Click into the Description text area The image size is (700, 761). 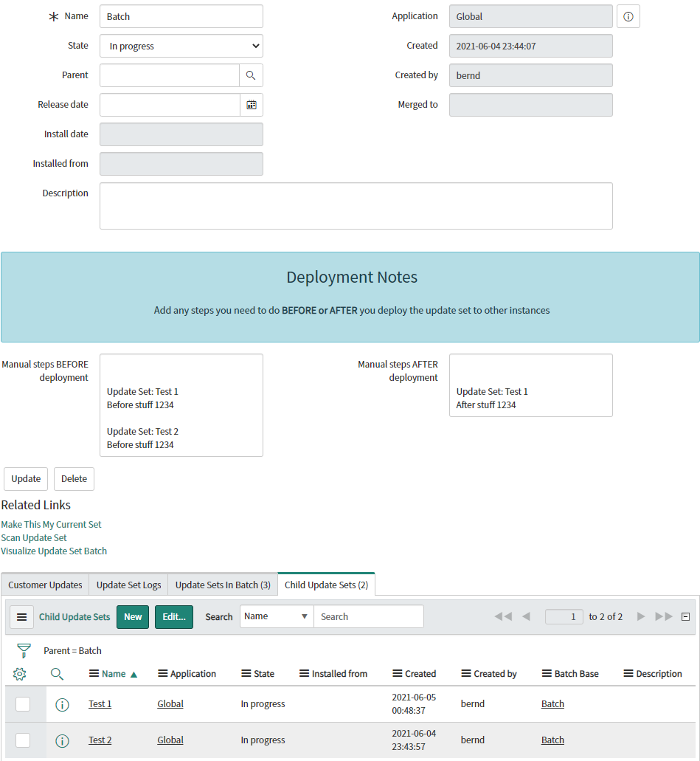356,206
